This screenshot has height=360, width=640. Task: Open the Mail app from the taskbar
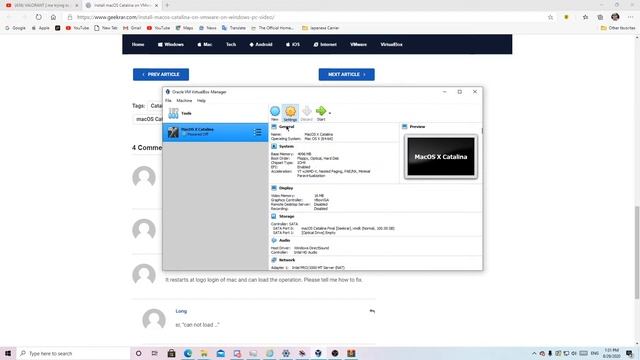[220, 353]
